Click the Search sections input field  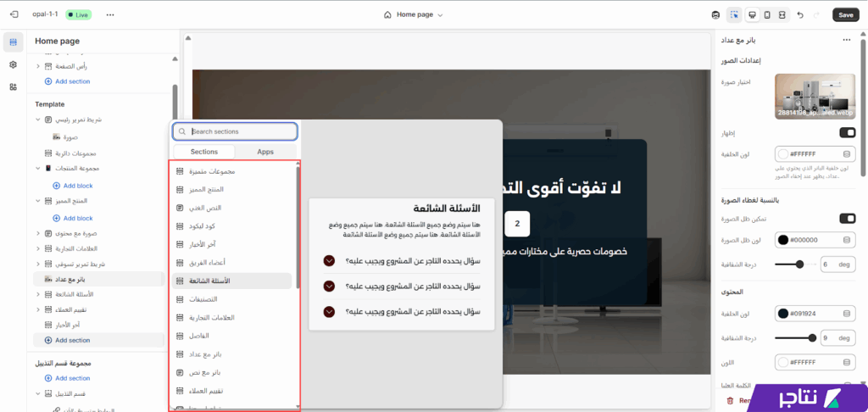(235, 131)
